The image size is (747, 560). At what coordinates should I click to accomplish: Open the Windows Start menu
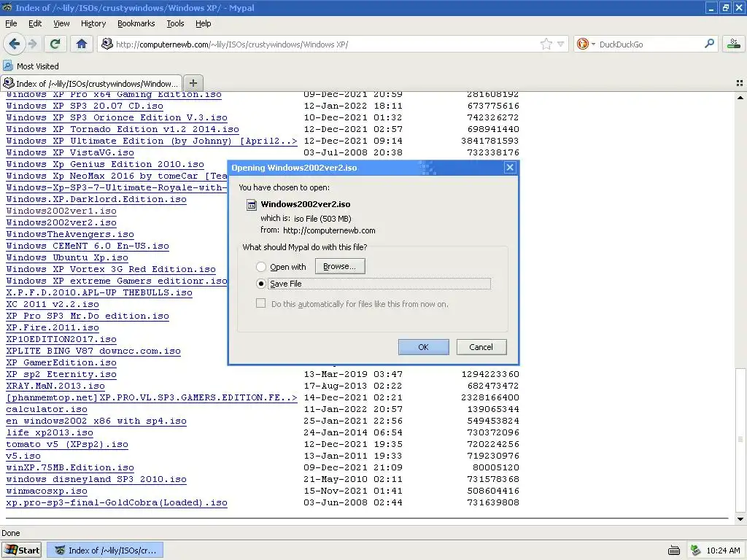[x=21, y=550]
